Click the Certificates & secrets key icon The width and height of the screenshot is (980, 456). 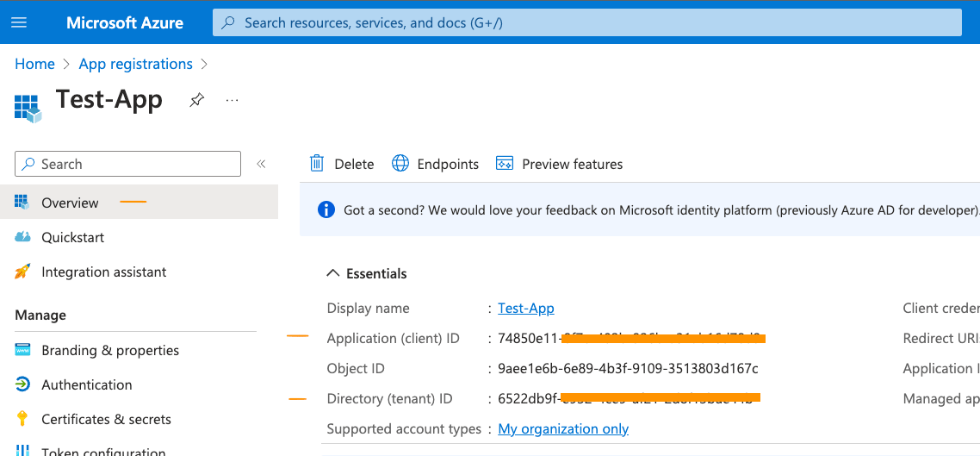(x=22, y=418)
